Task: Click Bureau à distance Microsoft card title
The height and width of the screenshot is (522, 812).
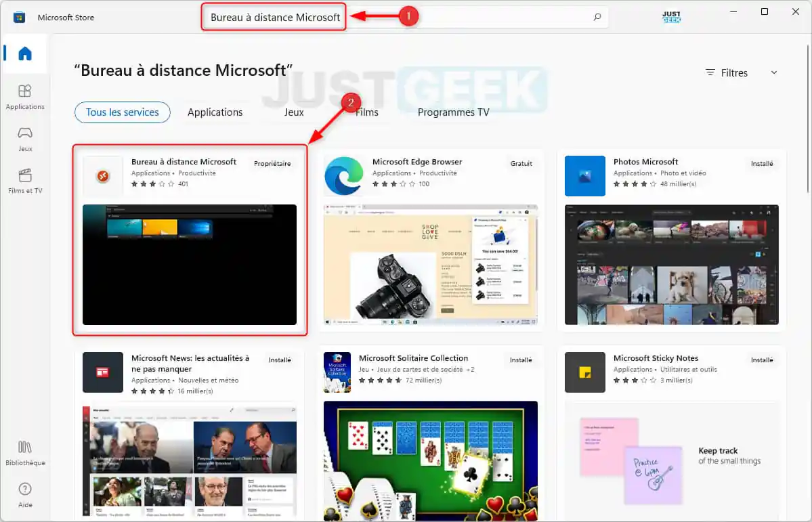Action: (x=184, y=162)
